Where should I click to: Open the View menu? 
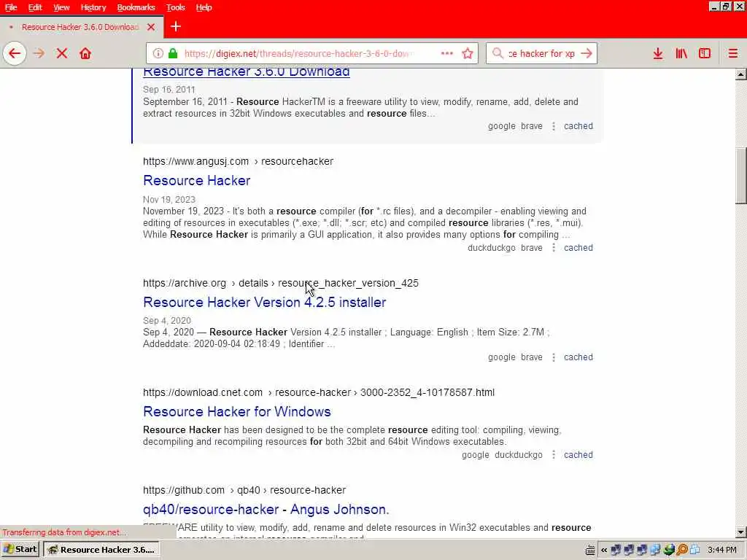coord(61,7)
